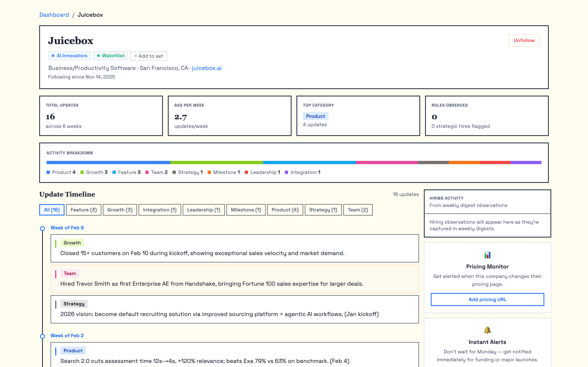The height and width of the screenshot is (367, 588).
Task: Expand the Week of Feb 2 section
Action: [67, 336]
